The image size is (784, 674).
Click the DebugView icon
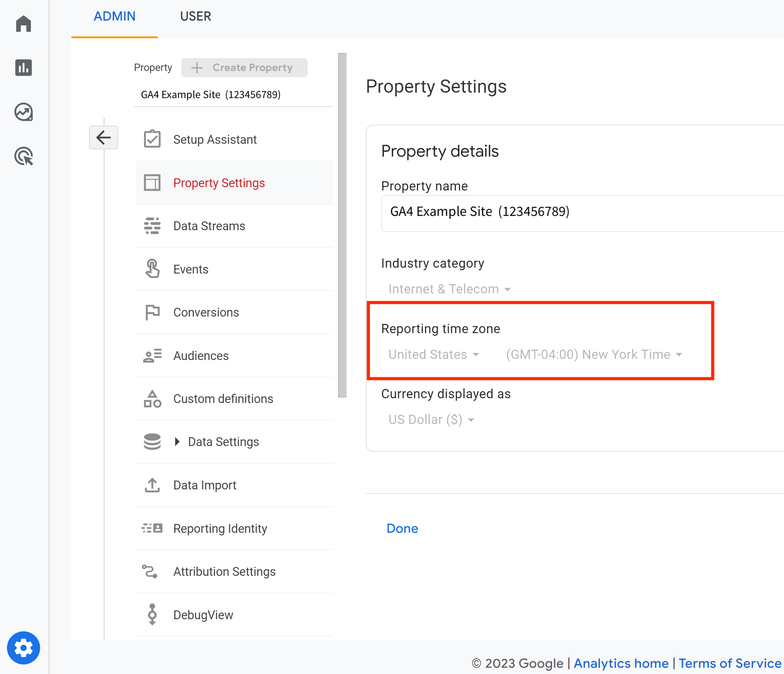152,614
